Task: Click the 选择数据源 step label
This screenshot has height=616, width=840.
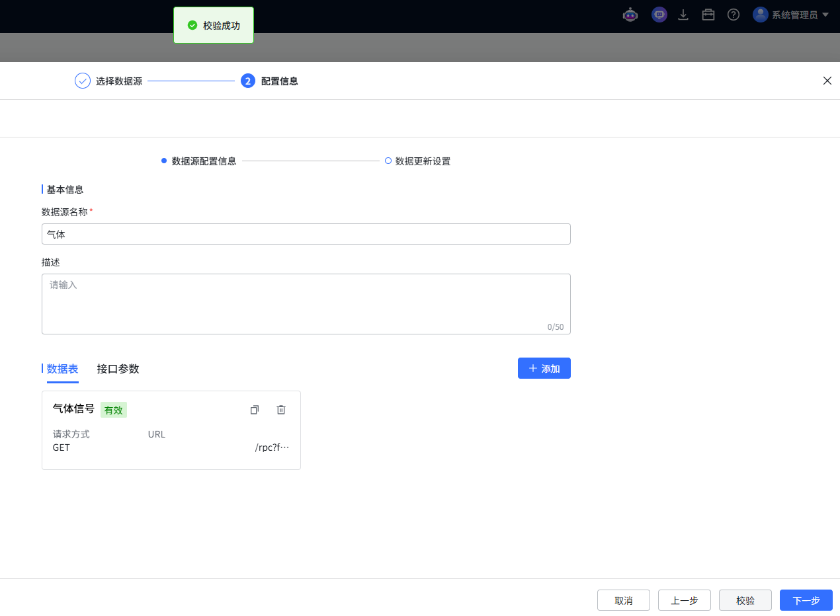Action: pyautogui.click(x=119, y=81)
